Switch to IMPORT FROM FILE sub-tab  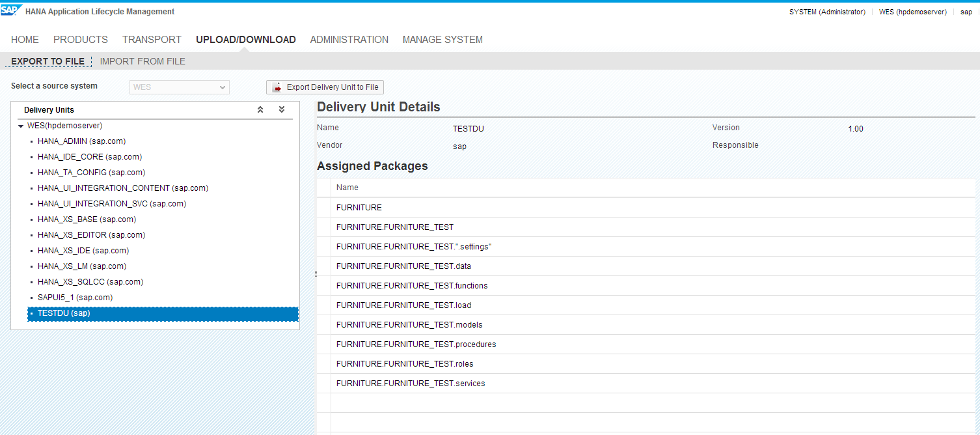143,61
